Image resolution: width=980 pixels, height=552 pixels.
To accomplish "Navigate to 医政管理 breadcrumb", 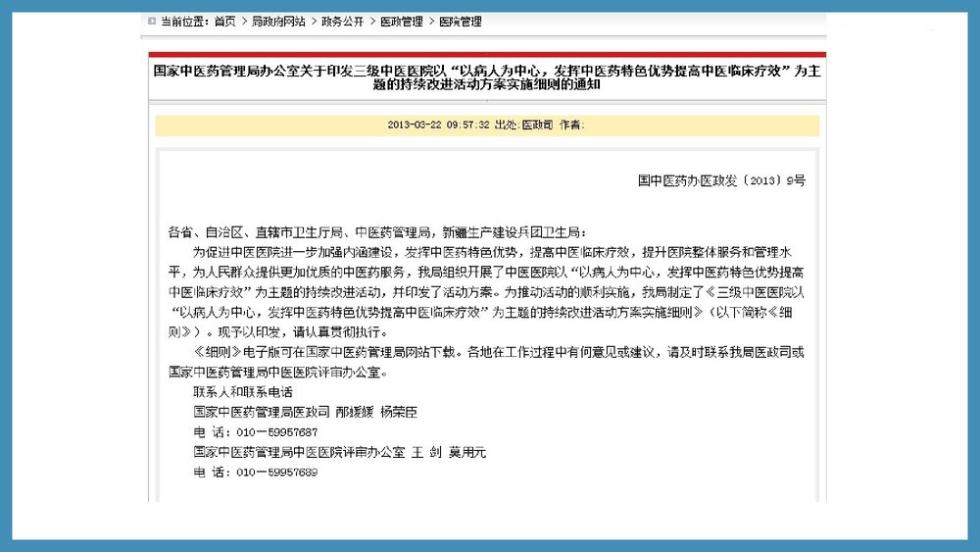I will pos(402,22).
